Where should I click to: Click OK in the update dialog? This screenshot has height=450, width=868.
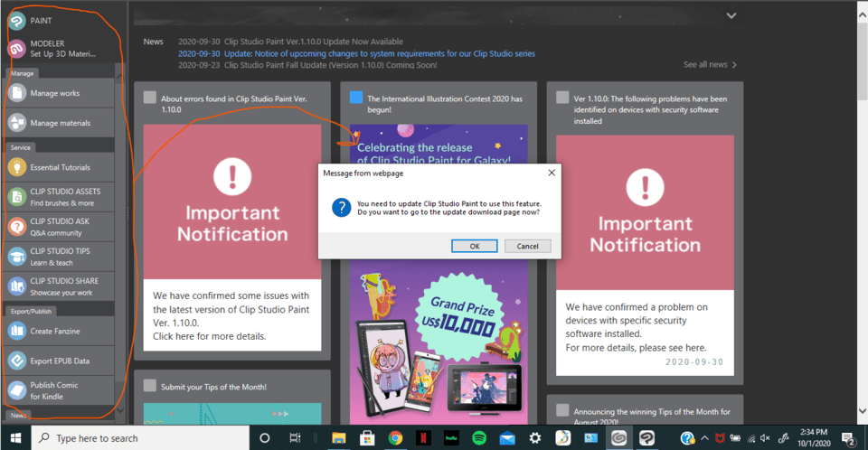tap(474, 246)
